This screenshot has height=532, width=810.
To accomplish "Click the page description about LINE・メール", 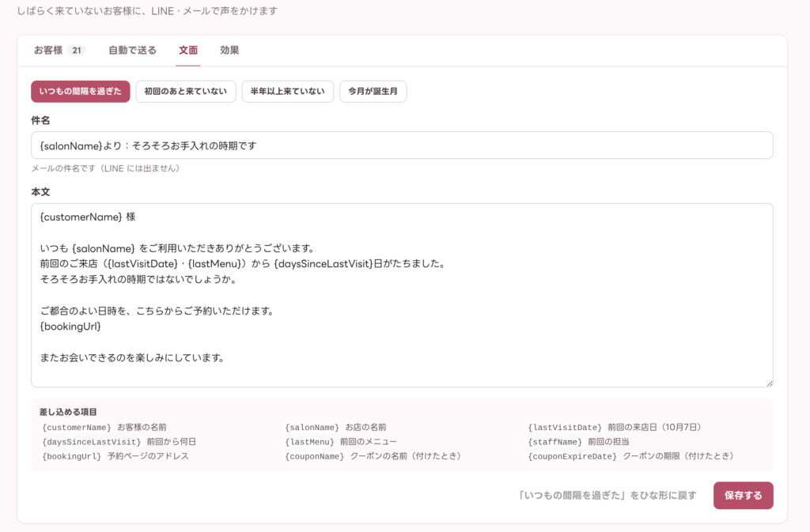I will (147, 11).
